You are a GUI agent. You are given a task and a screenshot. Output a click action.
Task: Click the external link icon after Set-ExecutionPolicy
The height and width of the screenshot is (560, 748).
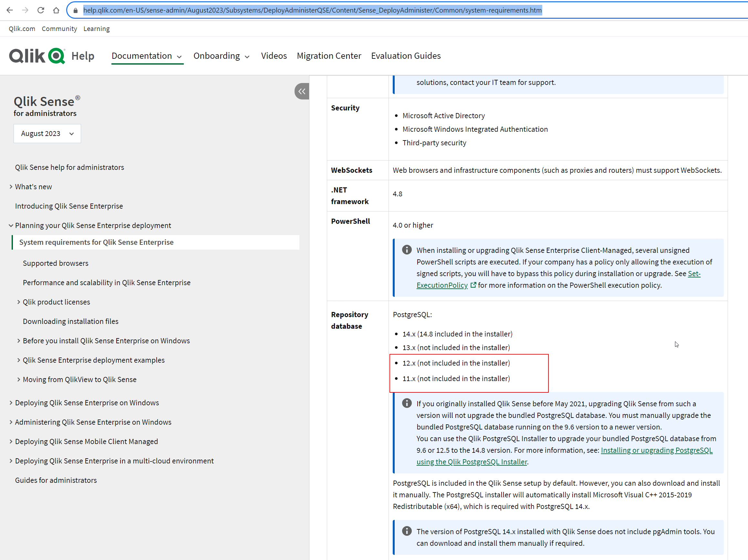tap(473, 285)
